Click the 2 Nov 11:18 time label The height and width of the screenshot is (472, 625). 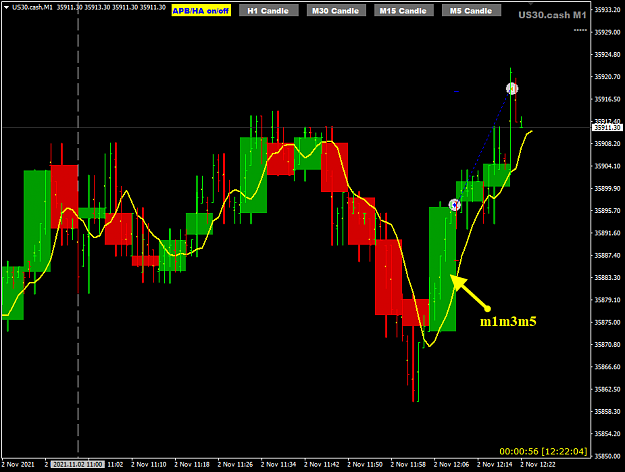click(192, 464)
